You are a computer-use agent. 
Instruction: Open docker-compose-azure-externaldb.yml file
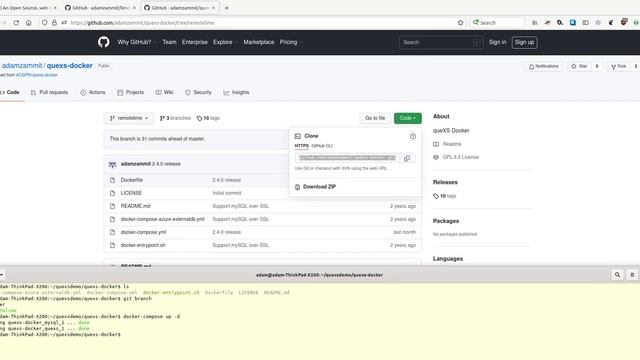(162, 219)
